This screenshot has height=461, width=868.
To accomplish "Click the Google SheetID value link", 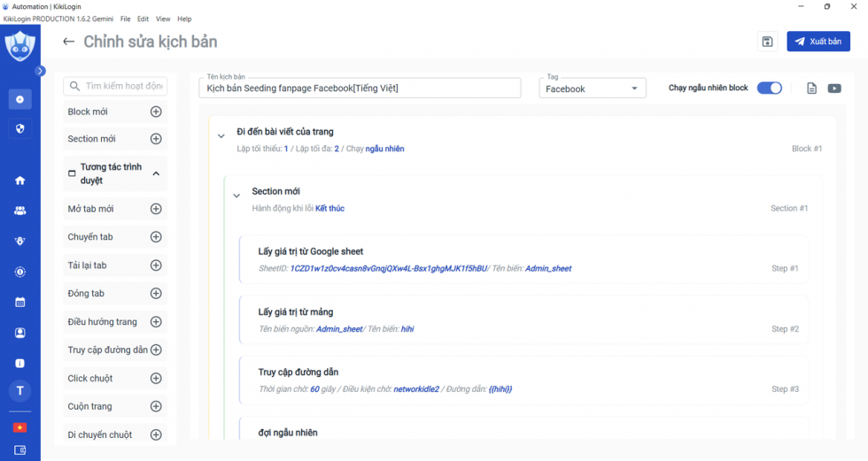I will [x=389, y=269].
